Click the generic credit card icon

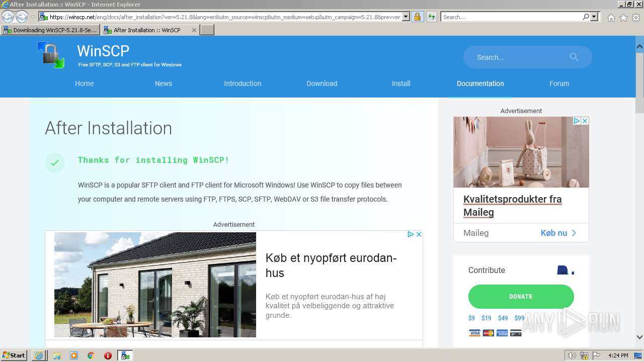[x=515, y=333]
